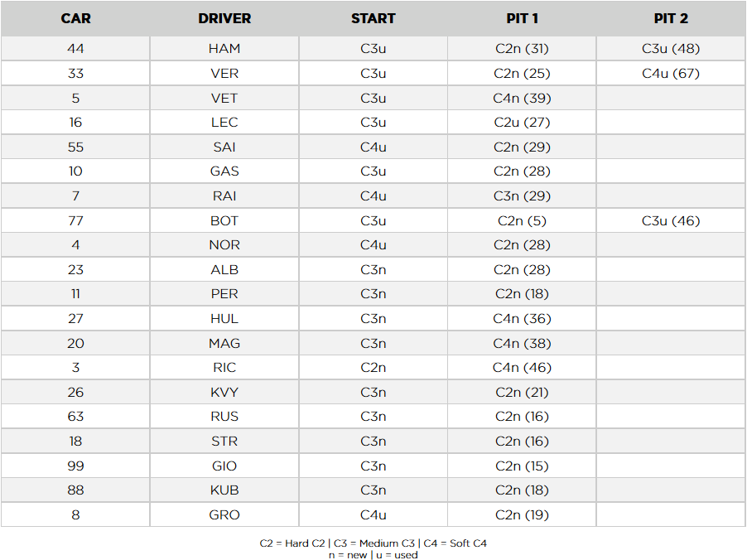Viewport: 747px width, 560px height.
Task: Click HAM's PIT 2 cell C3u (48)
Action: pos(671,49)
